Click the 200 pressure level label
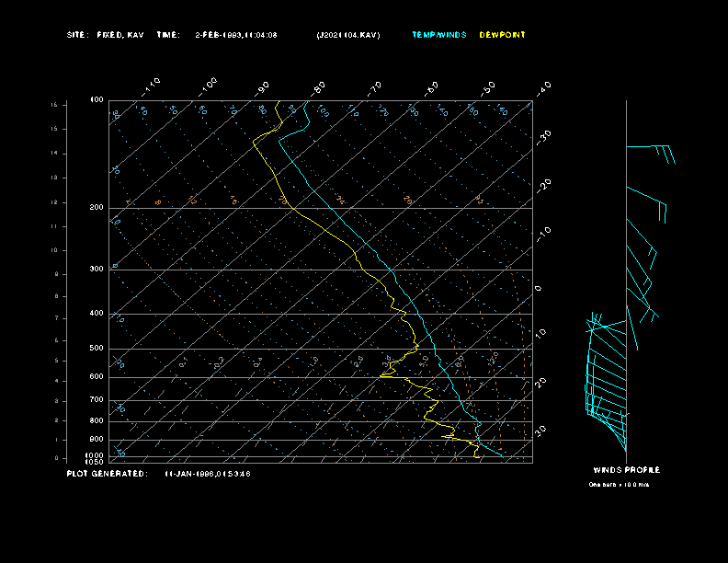The height and width of the screenshot is (563, 728). tap(97, 208)
